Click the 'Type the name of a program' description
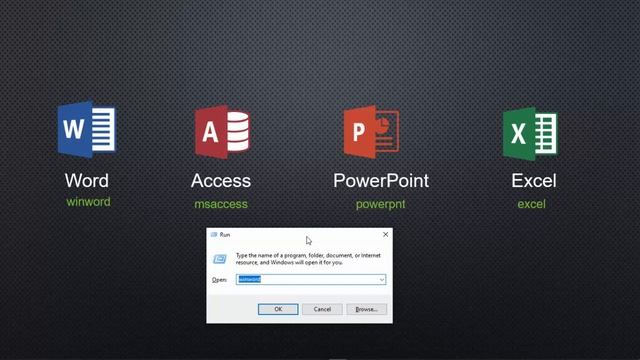The height and width of the screenshot is (360, 640). tap(308, 259)
